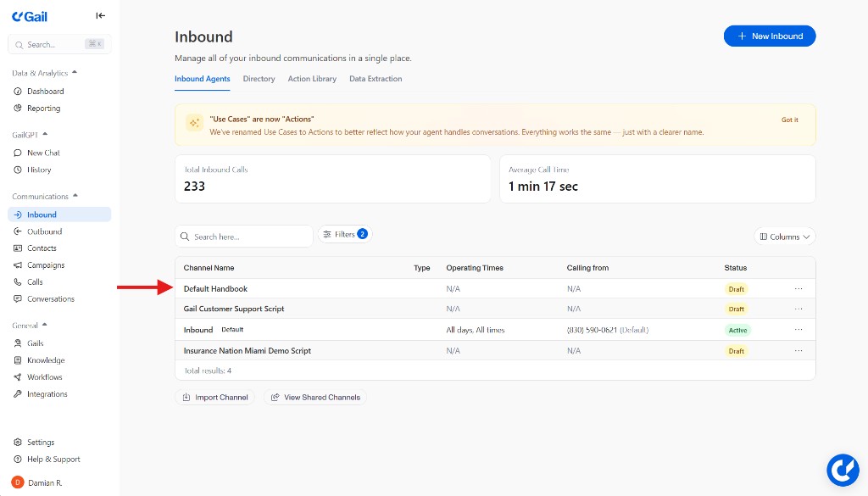Open options for Default Handbook row

point(798,288)
